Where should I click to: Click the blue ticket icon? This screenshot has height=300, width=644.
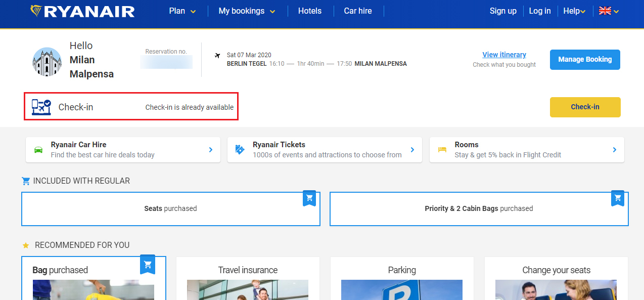[x=240, y=150]
